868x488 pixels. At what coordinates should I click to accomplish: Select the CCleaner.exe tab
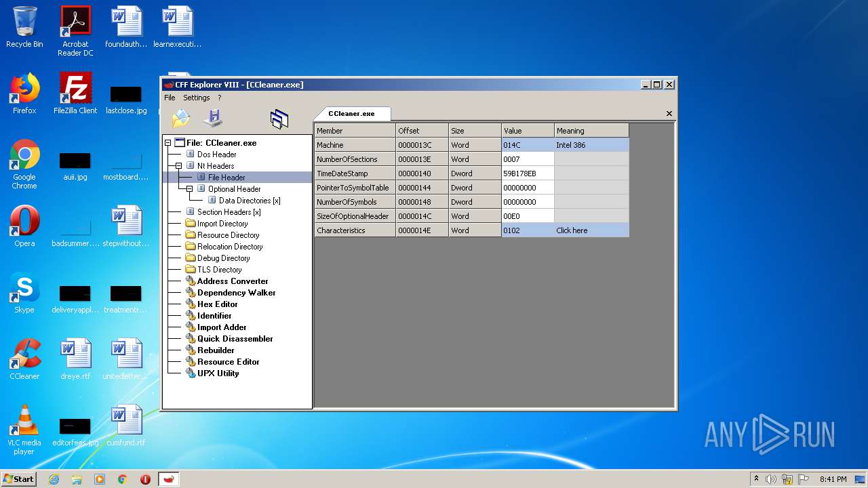351,114
